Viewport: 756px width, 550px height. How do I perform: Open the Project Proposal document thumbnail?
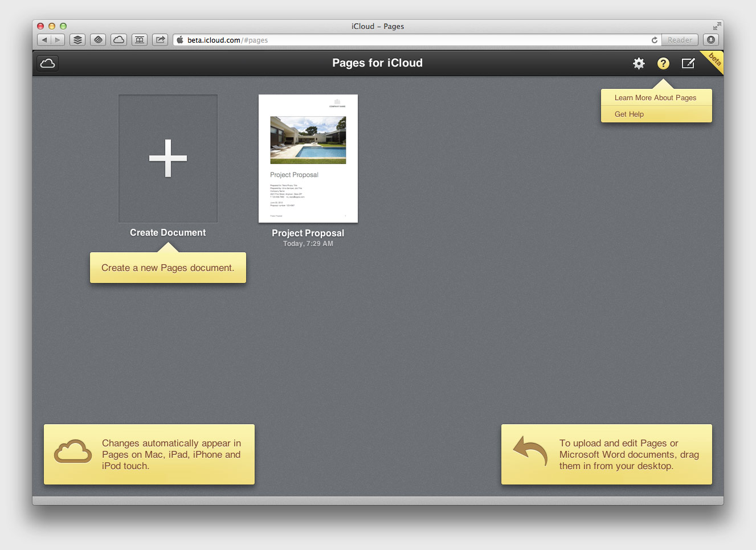[308, 158]
